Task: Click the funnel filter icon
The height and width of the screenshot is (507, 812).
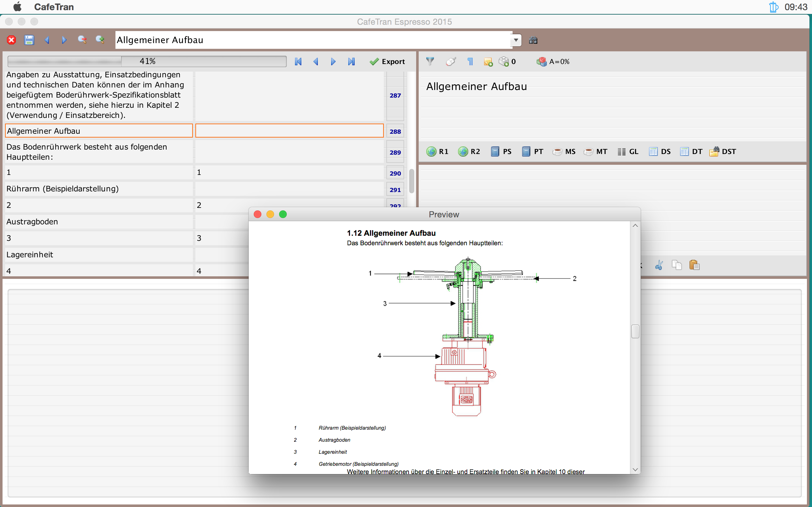Action: click(430, 61)
